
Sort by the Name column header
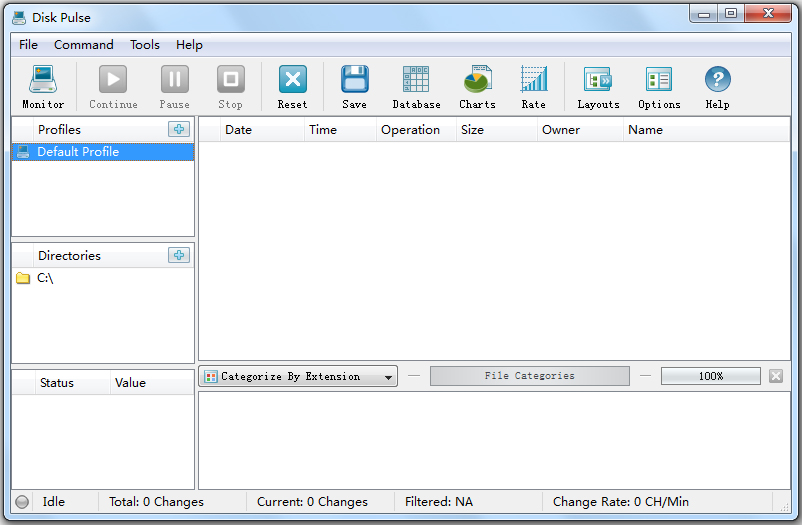[707, 129]
